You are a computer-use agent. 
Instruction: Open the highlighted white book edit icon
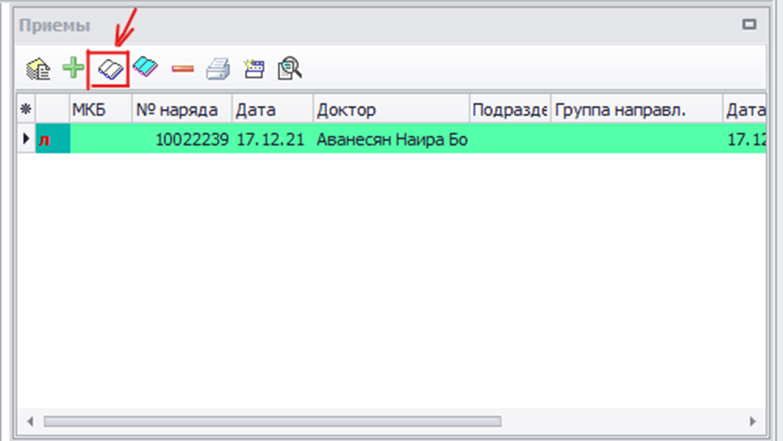[x=109, y=69]
